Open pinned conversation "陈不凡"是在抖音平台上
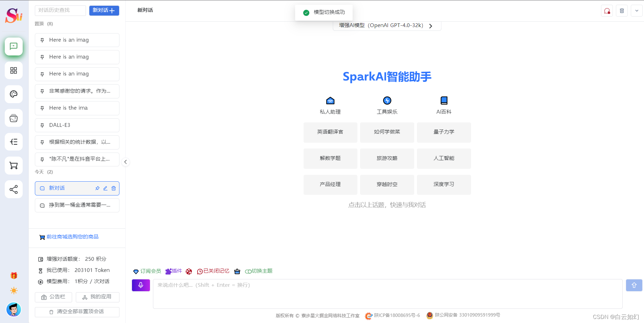The image size is (644, 323). pos(77,159)
